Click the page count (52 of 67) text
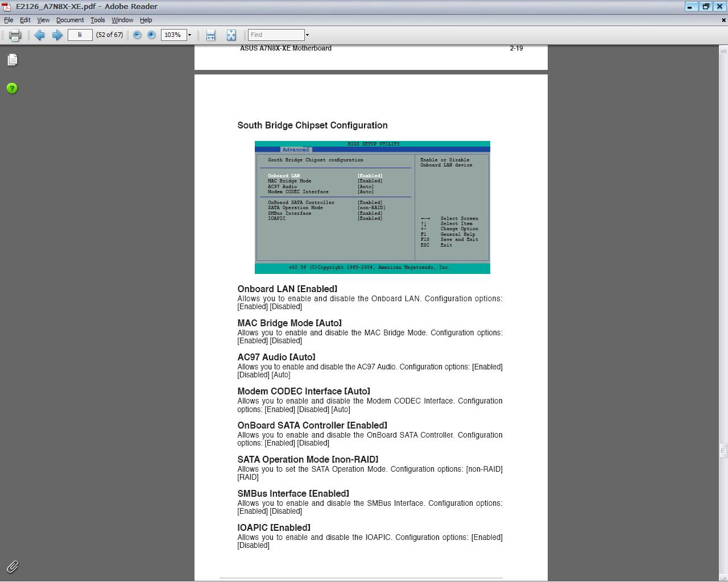 point(109,35)
